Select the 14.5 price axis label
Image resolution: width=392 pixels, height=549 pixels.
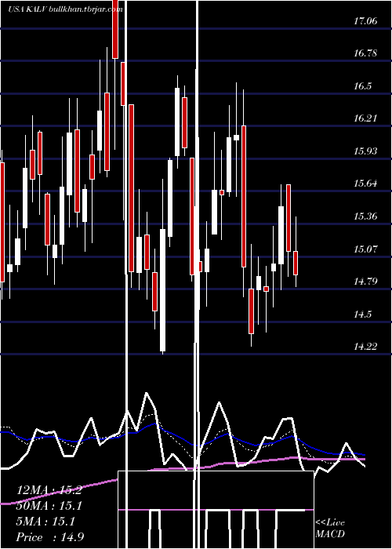[362, 314]
